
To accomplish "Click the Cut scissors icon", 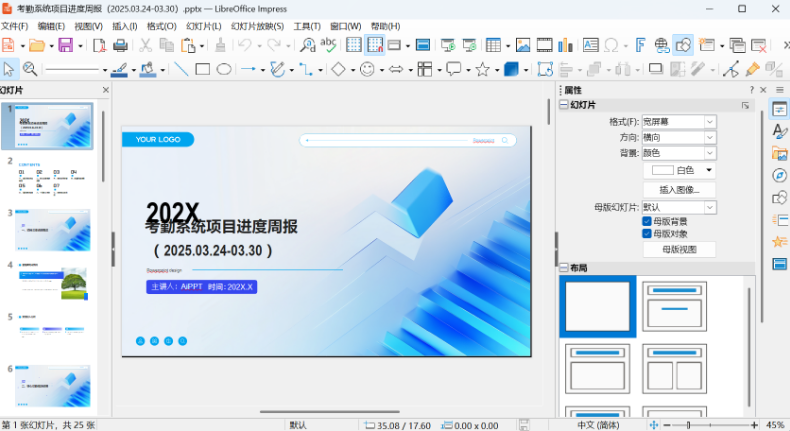I will (x=146, y=45).
